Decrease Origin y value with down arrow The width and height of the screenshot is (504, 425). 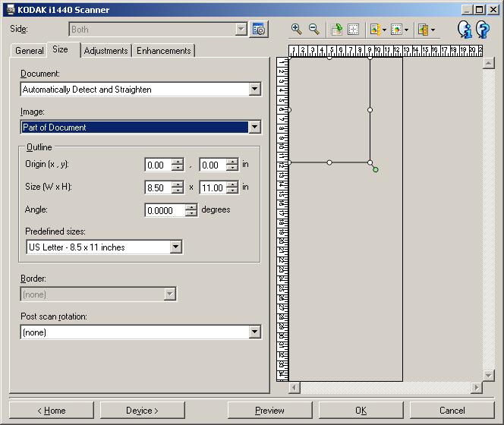(x=232, y=168)
